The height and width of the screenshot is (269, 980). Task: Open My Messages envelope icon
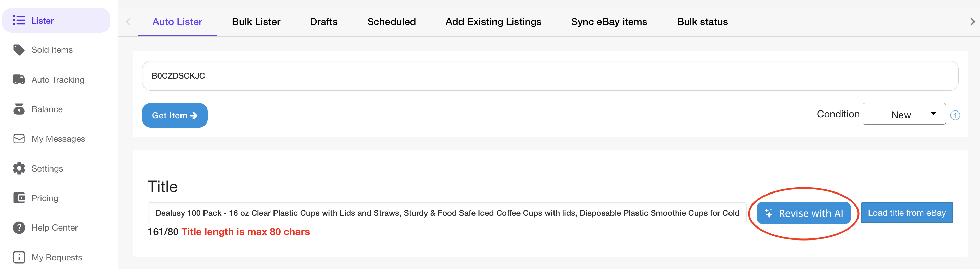point(19,139)
